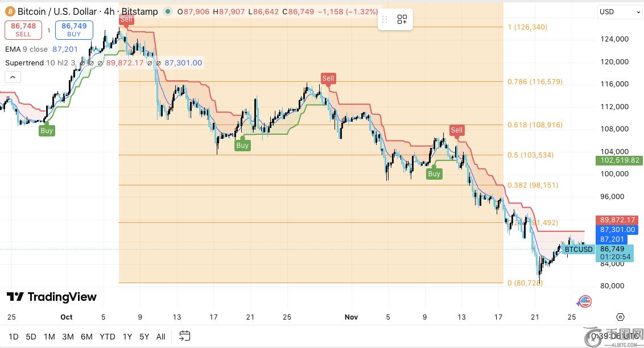Viewport: 644px width, 348px height.
Task: Collapse the indicator legend with chevron
Action: click(13, 77)
